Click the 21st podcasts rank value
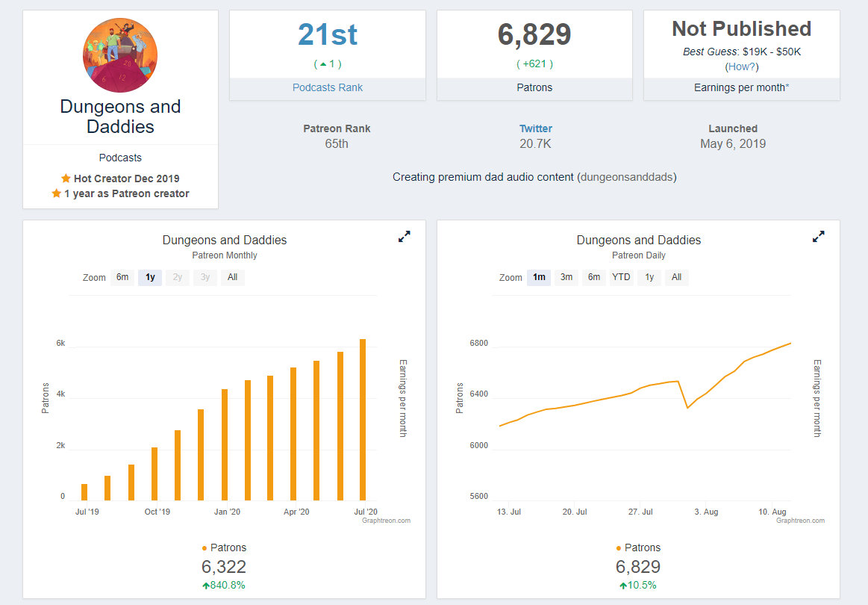This screenshot has width=868, height=605. (x=328, y=34)
